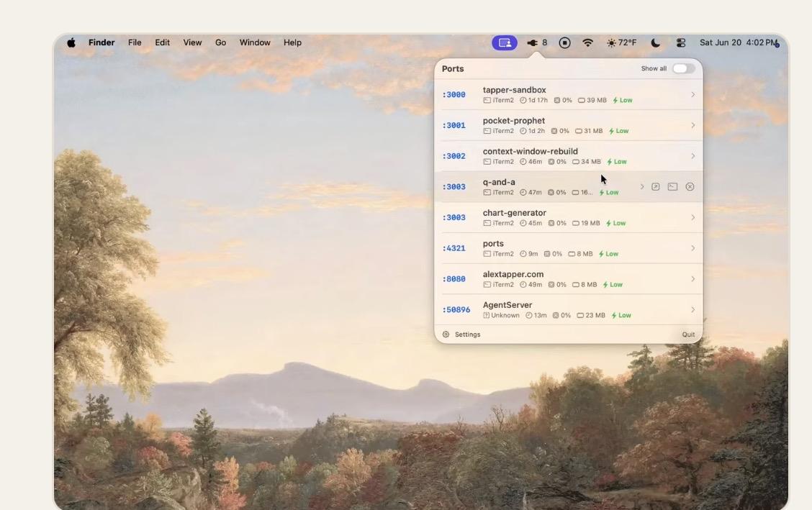Click the screen recording stop icon
This screenshot has width=812, height=510.
565,43
